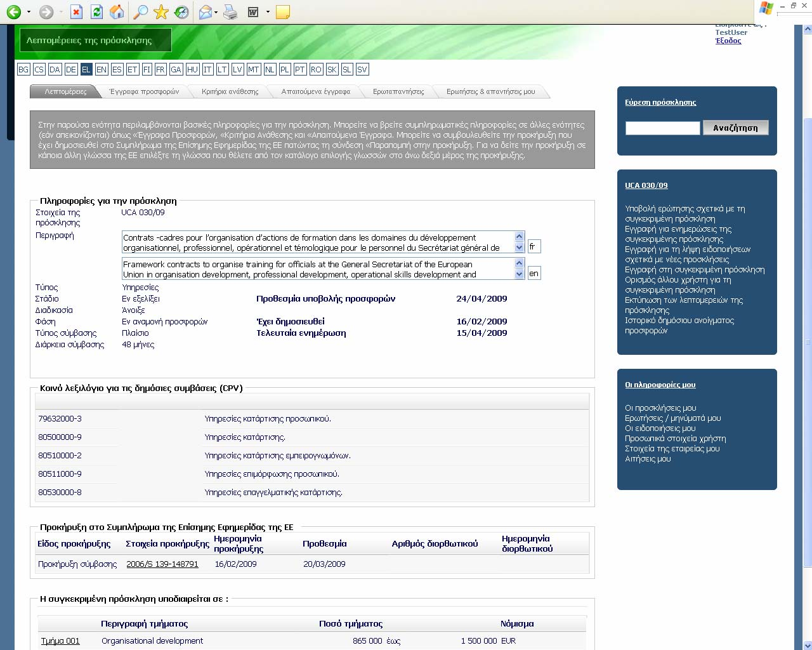Click CPV code 79632000-3 row
812x650 pixels.
tap(311, 418)
